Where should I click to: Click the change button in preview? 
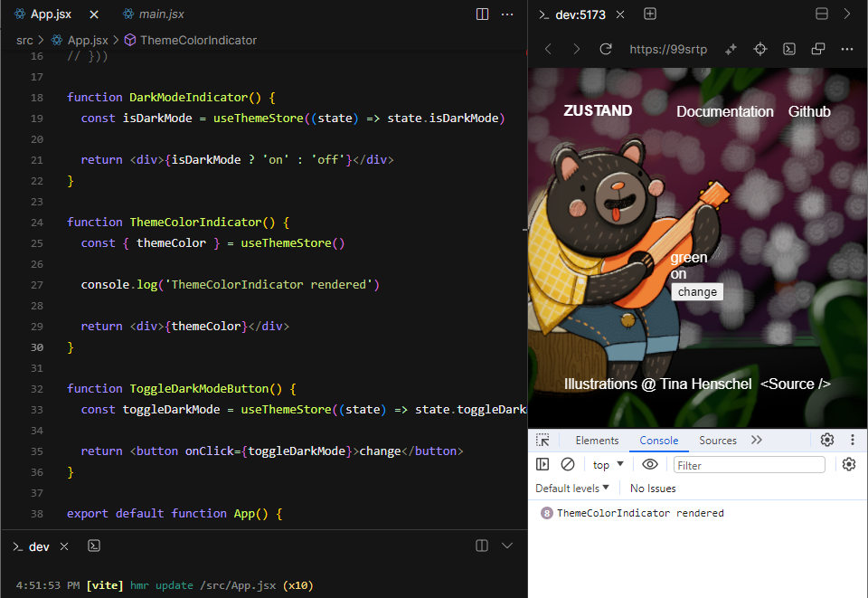tap(697, 292)
